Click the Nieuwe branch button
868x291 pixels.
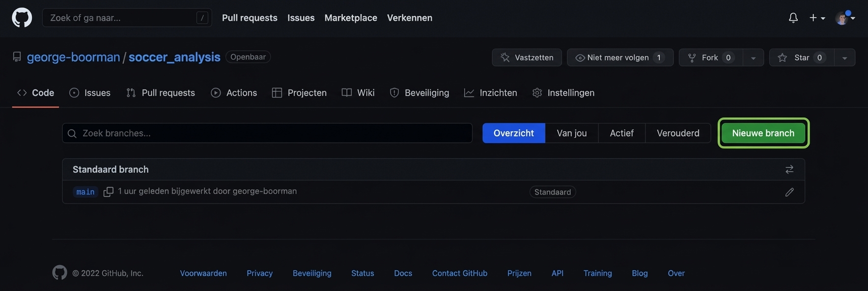[x=763, y=133]
